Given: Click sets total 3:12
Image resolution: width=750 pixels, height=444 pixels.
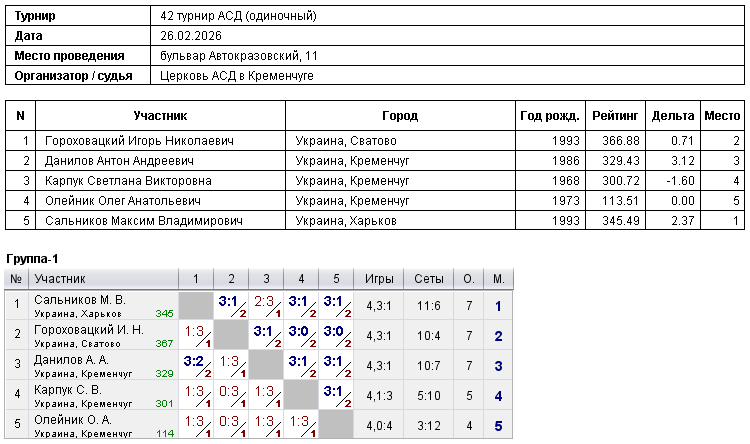Looking at the screenshot, I should coord(429,426).
